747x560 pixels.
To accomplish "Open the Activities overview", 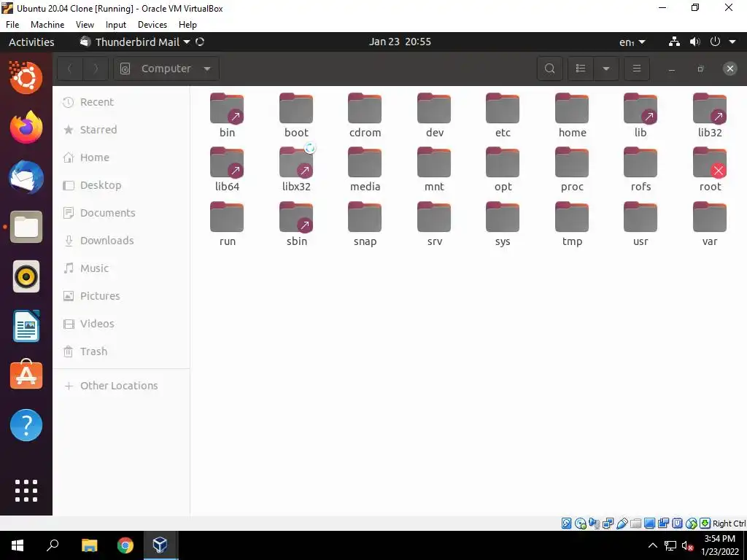I will tap(31, 42).
